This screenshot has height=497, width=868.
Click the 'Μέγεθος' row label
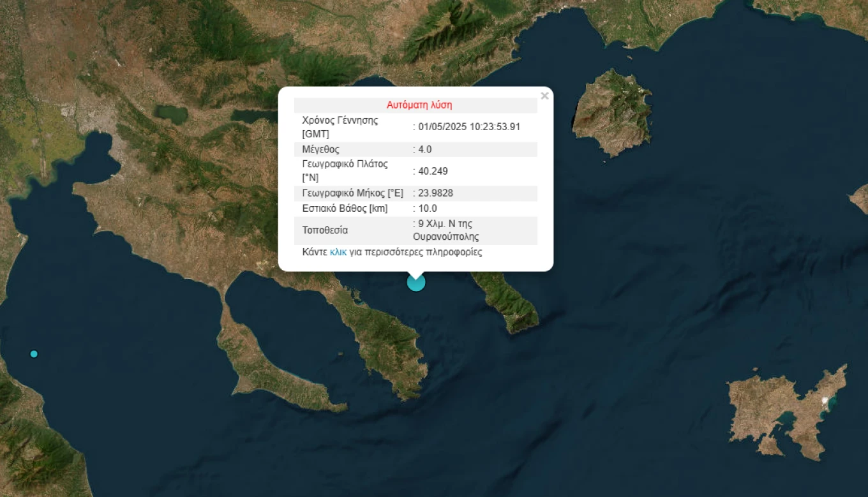pos(320,149)
